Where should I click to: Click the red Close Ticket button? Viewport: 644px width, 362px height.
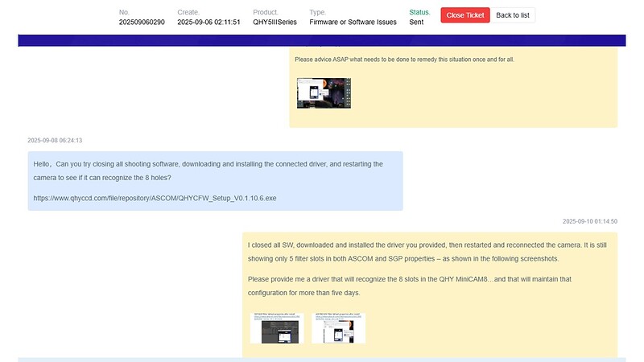[x=464, y=15]
